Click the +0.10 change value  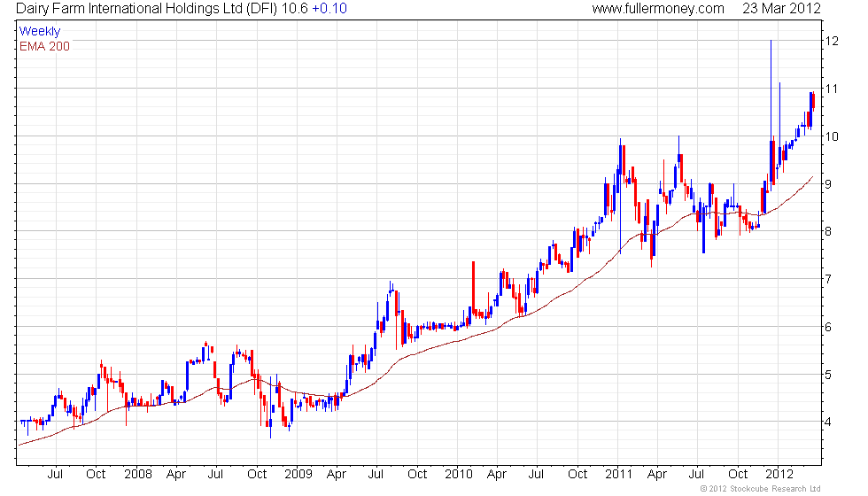[x=329, y=8]
